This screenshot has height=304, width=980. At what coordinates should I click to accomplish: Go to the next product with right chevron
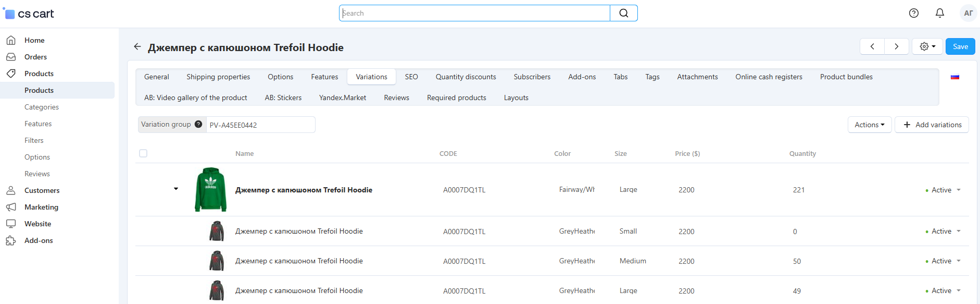896,46
